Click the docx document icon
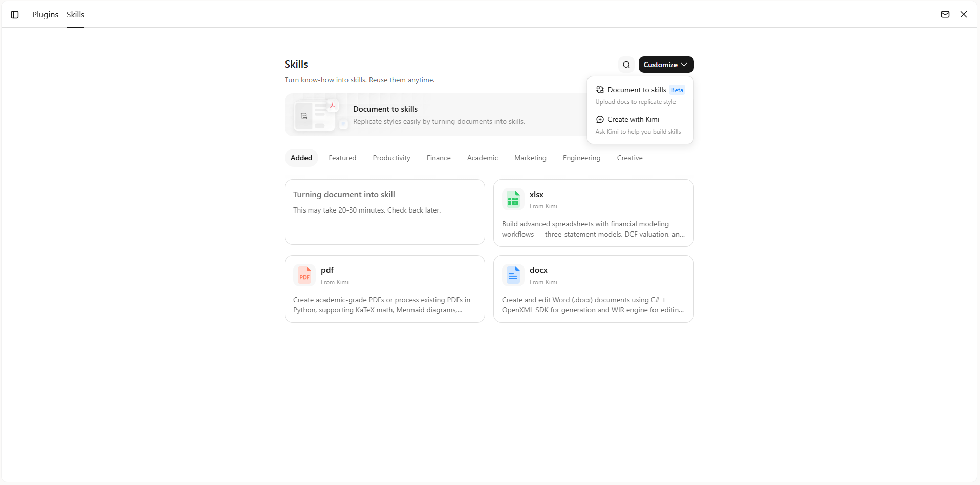 (513, 275)
